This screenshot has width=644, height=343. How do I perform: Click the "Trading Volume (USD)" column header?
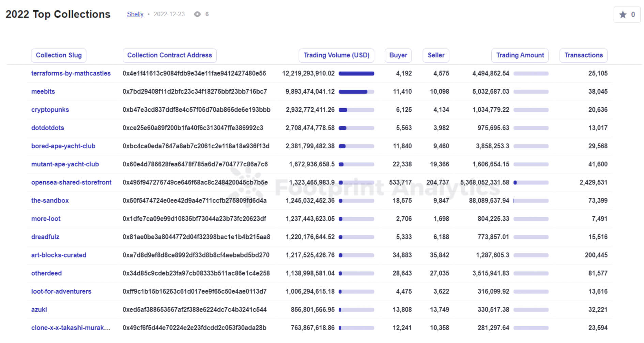(336, 55)
